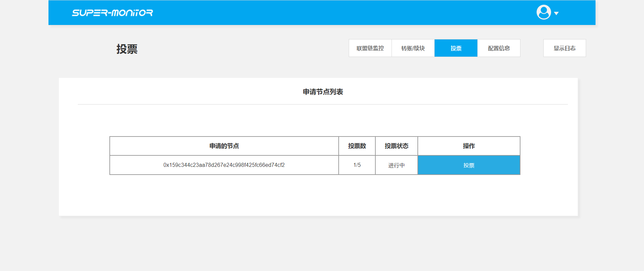Click the empty blue header bar area
The image size is (644, 271).
(337, 13)
